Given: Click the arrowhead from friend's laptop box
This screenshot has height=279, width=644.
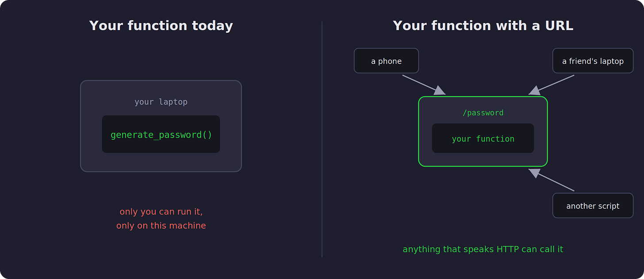Looking at the screenshot, I should (x=535, y=91).
